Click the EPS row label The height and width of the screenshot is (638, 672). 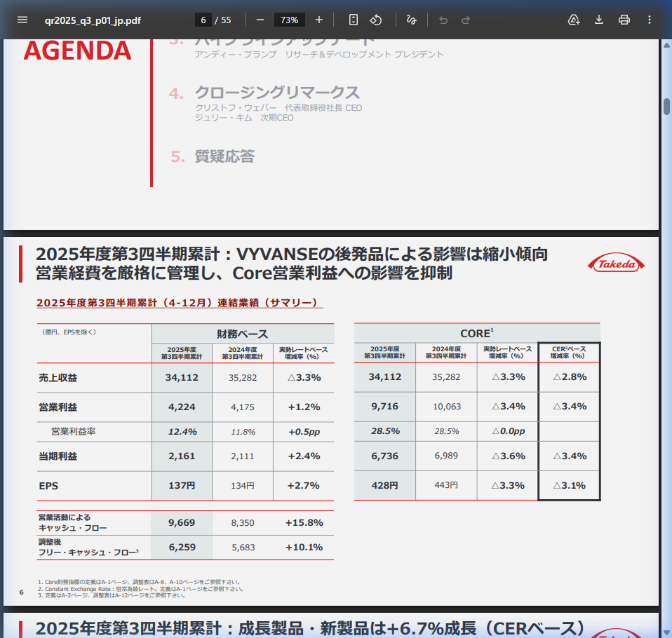click(48, 486)
